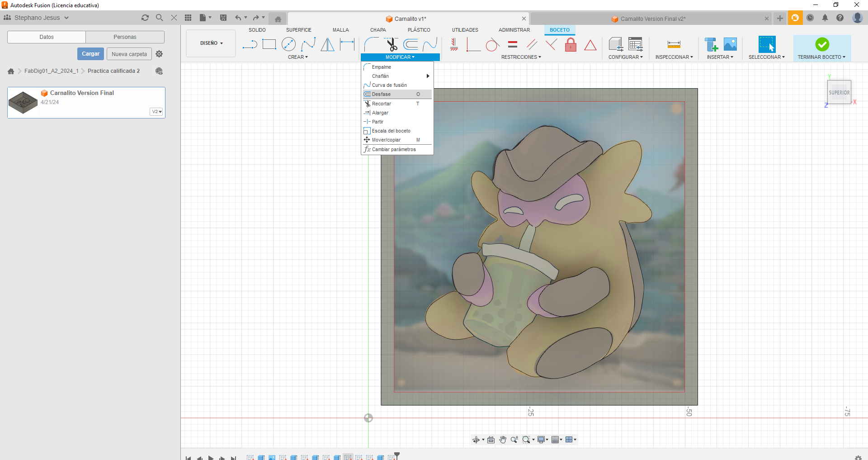Choose Empalme from the menu

tap(397, 67)
